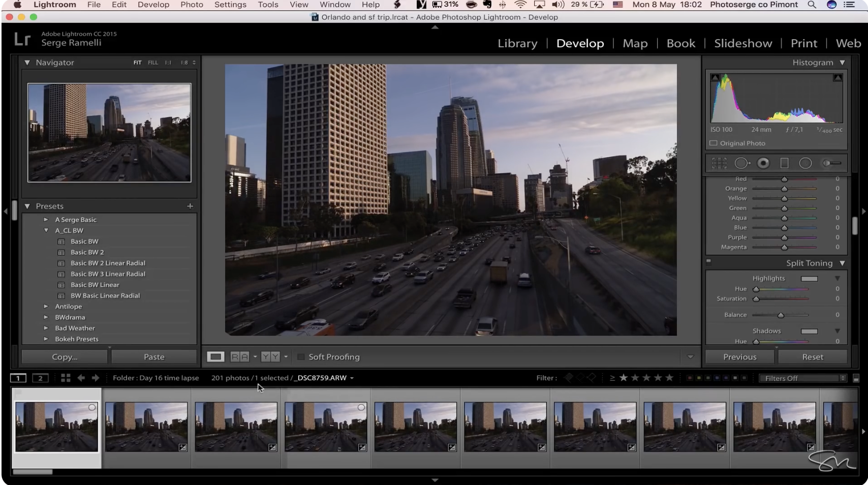The width and height of the screenshot is (868, 485).
Task: Switch to grid view icon
Action: pyautogui.click(x=66, y=378)
